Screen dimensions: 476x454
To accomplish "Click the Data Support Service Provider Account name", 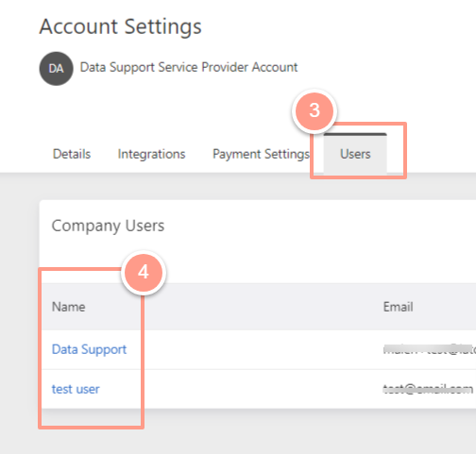I will [x=189, y=67].
